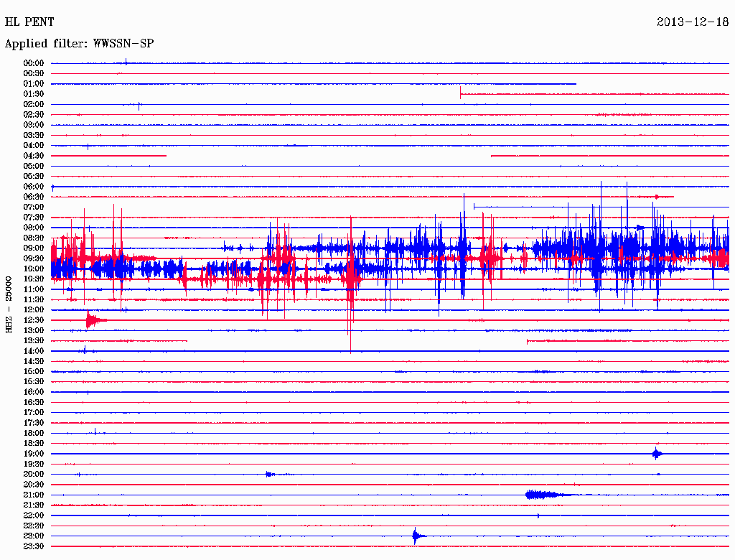The width and height of the screenshot is (735, 560).
Task: Click the 01:00 trace label
Action: pyautogui.click(x=34, y=84)
